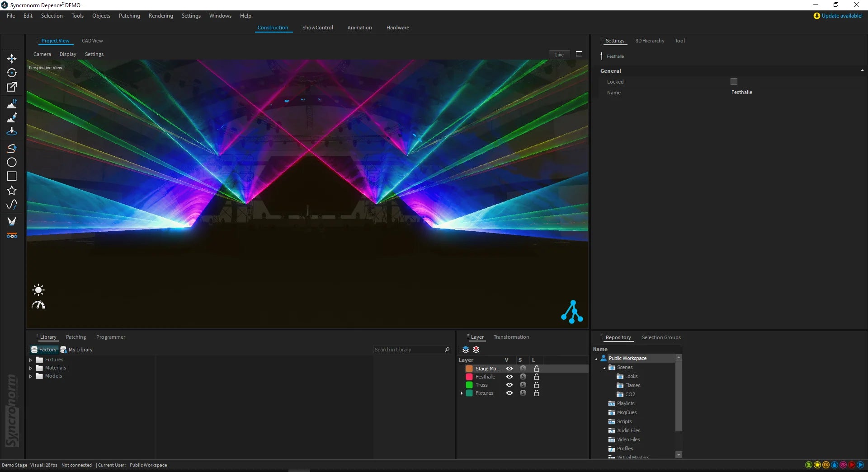This screenshot has height=472, width=868.
Task: Hide the Festhalle layer with eye icon
Action: (x=509, y=377)
